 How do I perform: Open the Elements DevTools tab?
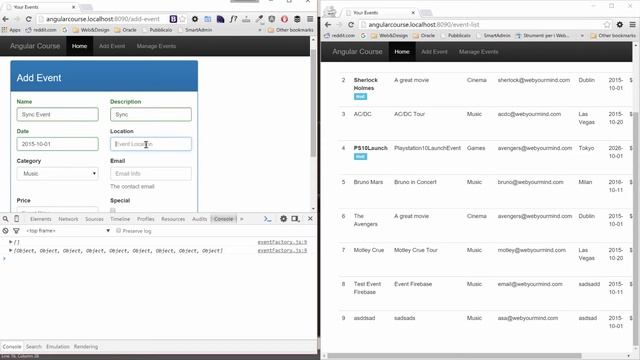coord(41,219)
